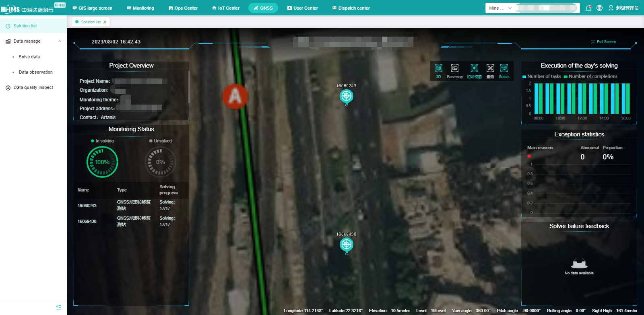Activate the 量测 measurement tool
This screenshot has height=315, width=644.
[x=490, y=68]
